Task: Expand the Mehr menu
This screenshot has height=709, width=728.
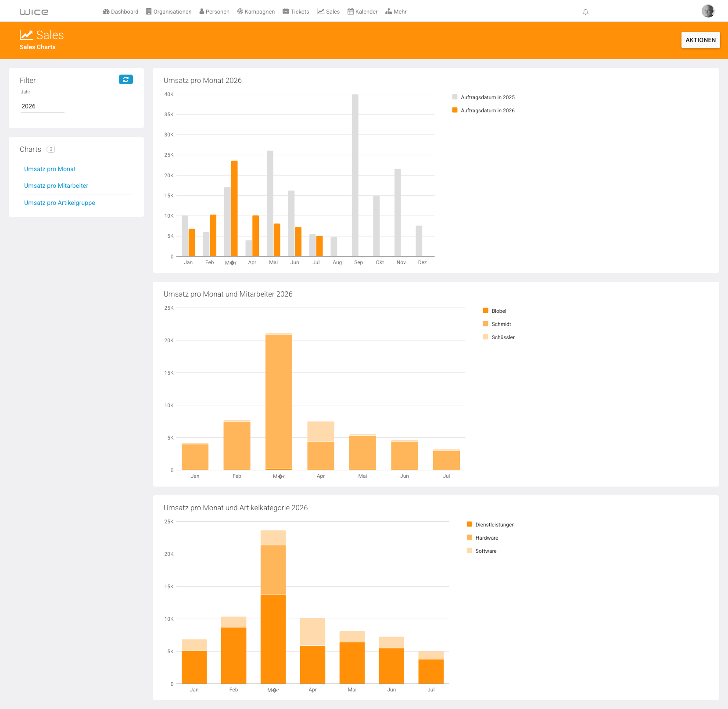Action: click(x=396, y=12)
